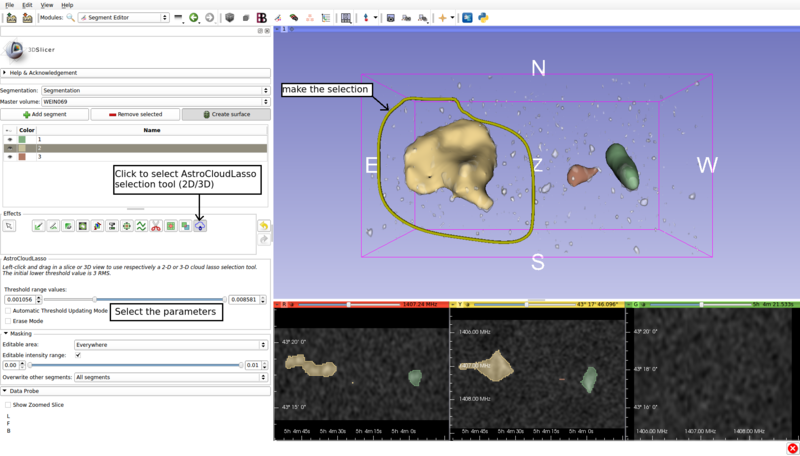Select the Scissors effect tool

pyautogui.click(x=156, y=226)
